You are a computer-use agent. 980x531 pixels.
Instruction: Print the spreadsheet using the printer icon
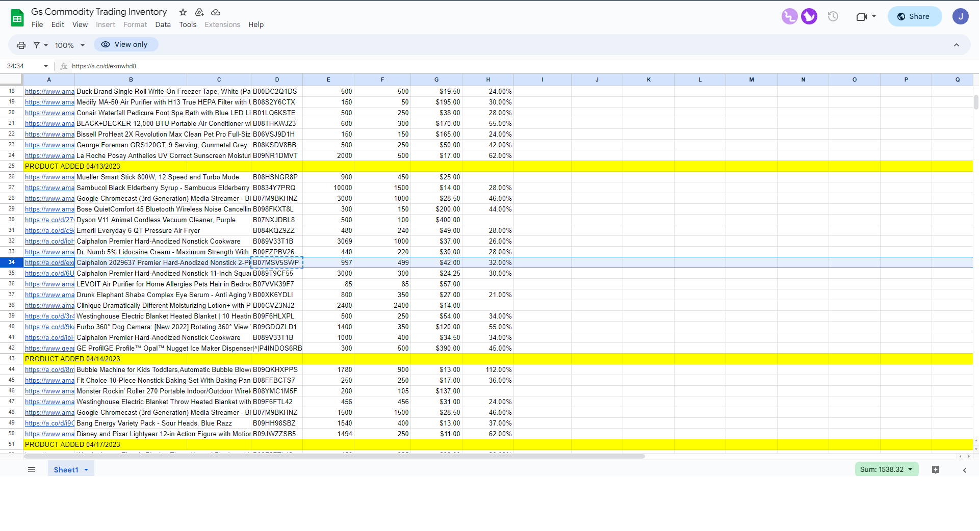pyautogui.click(x=21, y=45)
